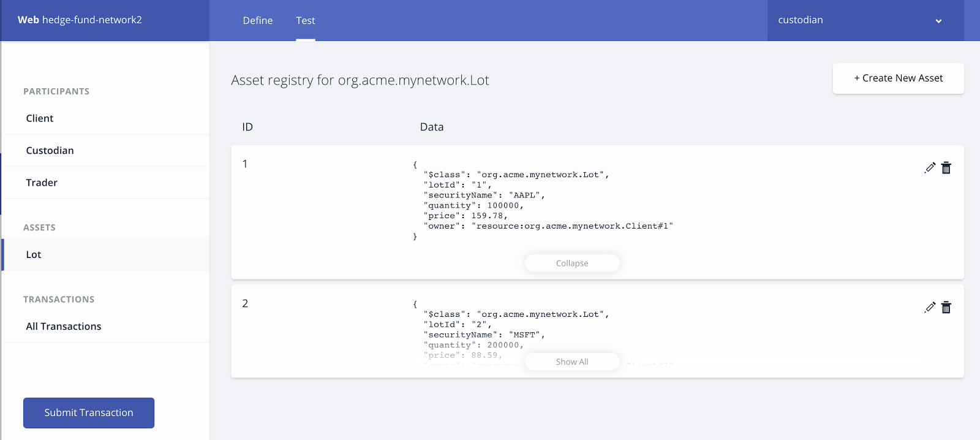The height and width of the screenshot is (440, 980).
Task: Select the Lot asset registry
Action: (34, 255)
